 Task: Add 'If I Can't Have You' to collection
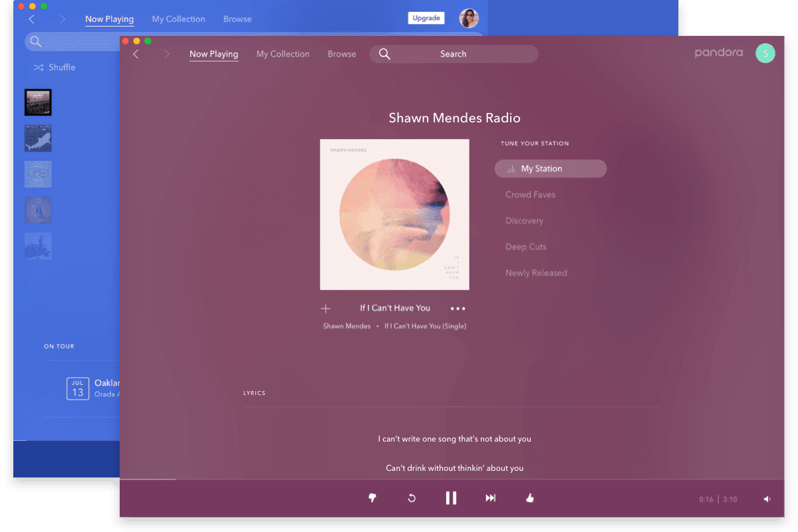pos(325,308)
